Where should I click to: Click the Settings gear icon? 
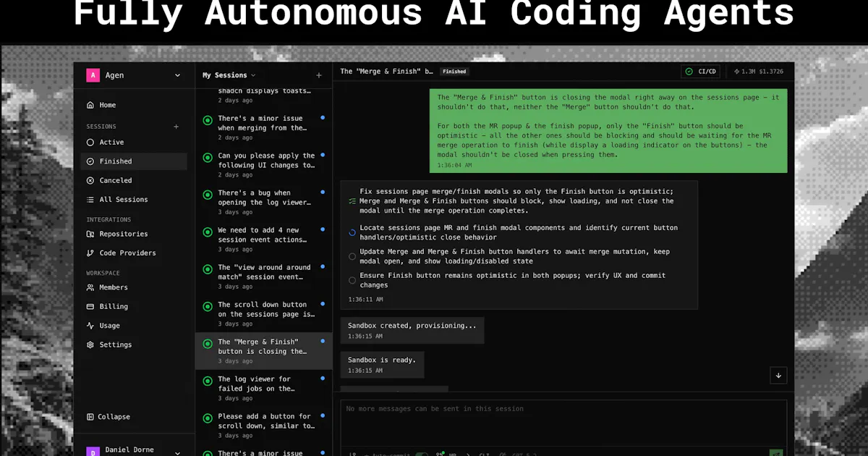[90, 345]
